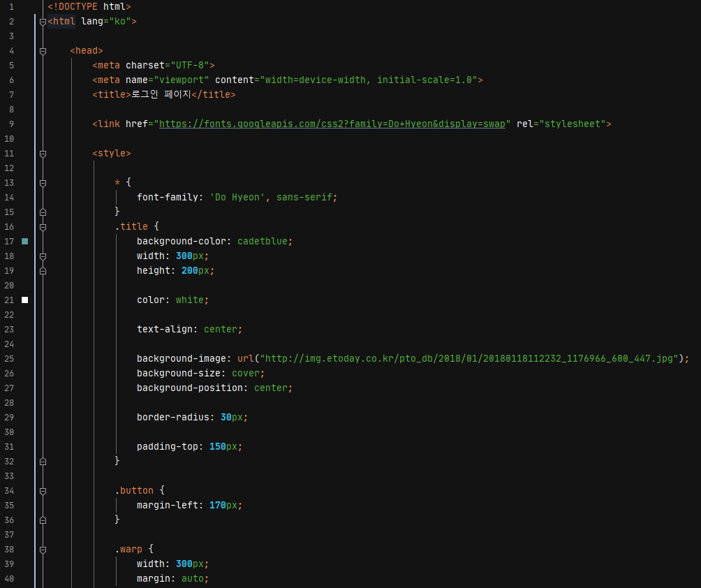Click line number 1 in gutter
Image resolution: width=701 pixels, height=588 pixels.
pyautogui.click(x=12, y=7)
